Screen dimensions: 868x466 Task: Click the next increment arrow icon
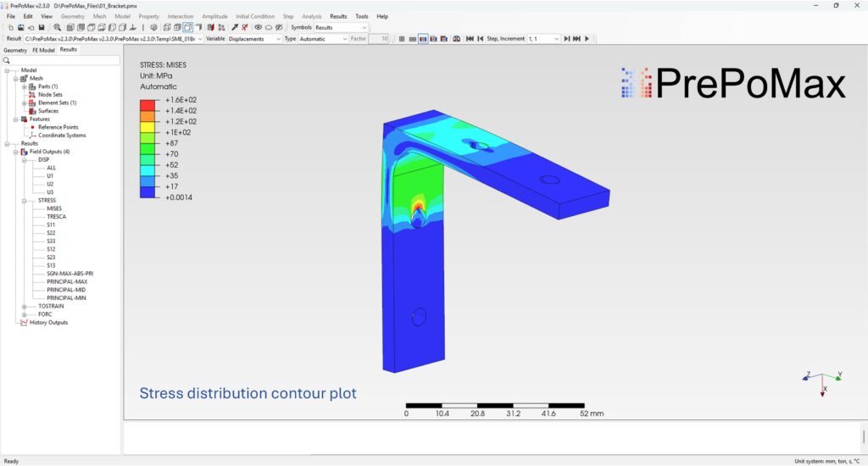click(x=566, y=38)
